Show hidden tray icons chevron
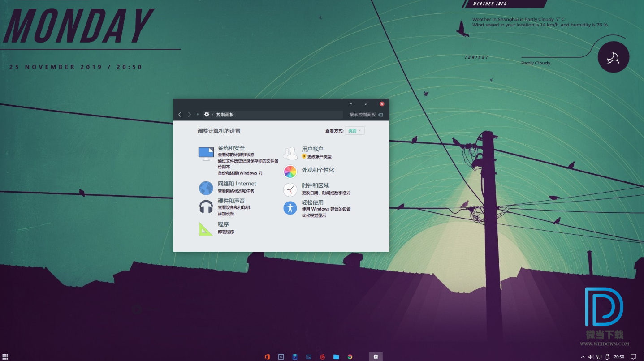The height and width of the screenshot is (361, 644). click(583, 357)
